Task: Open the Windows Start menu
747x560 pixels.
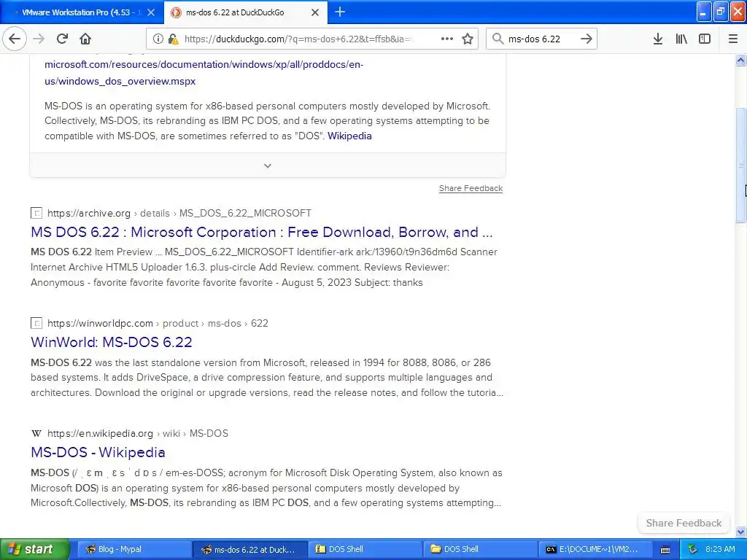Action: [35, 549]
